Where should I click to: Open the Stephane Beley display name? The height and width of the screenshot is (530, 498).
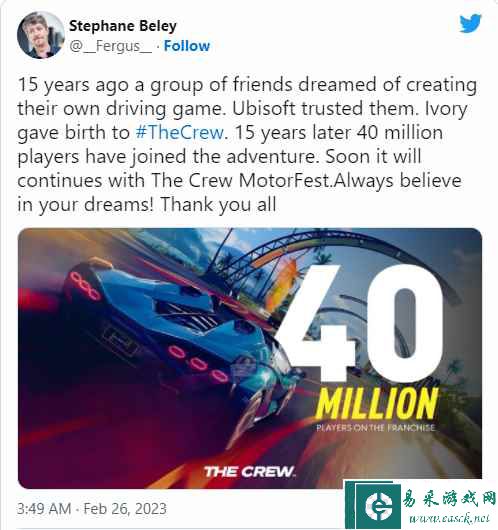tap(123, 26)
